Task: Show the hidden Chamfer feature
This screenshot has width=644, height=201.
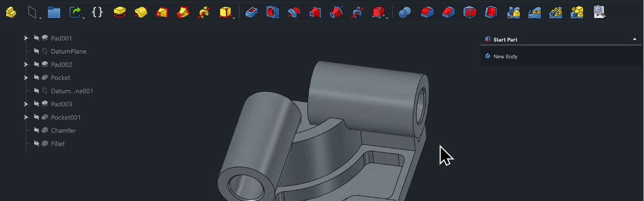Action: pyautogui.click(x=37, y=130)
